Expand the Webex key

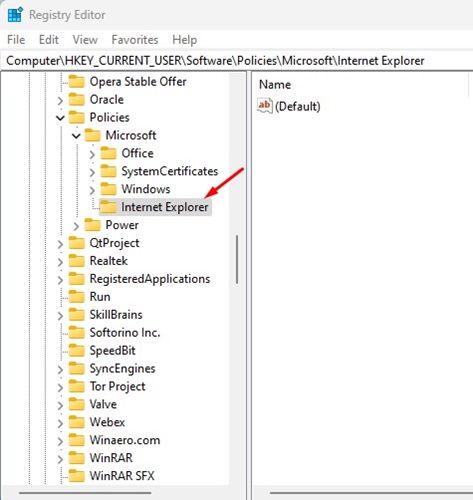tap(60, 423)
